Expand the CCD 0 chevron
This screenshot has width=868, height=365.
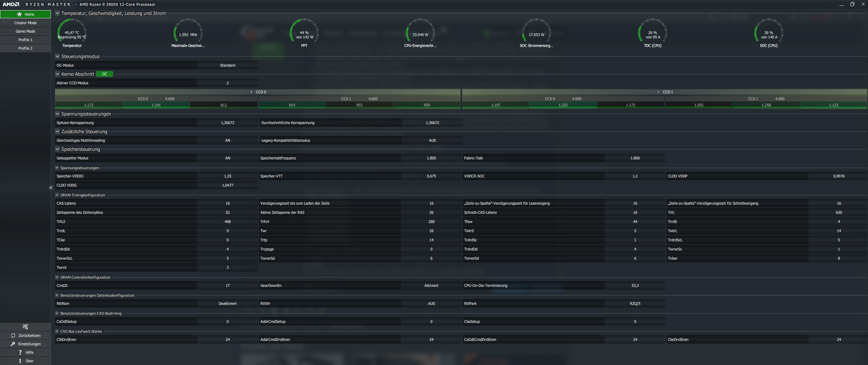click(x=251, y=92)
